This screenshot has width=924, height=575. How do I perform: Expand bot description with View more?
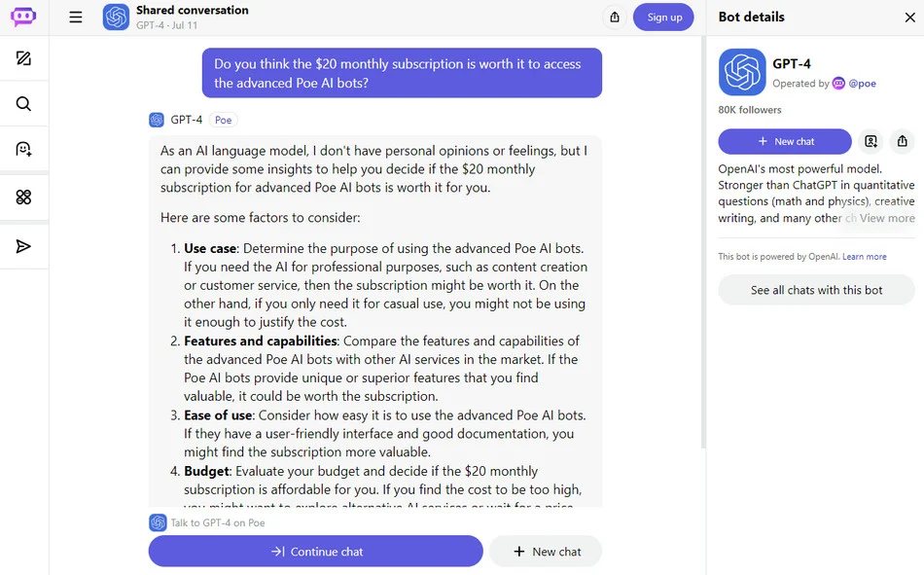point(887,218)
